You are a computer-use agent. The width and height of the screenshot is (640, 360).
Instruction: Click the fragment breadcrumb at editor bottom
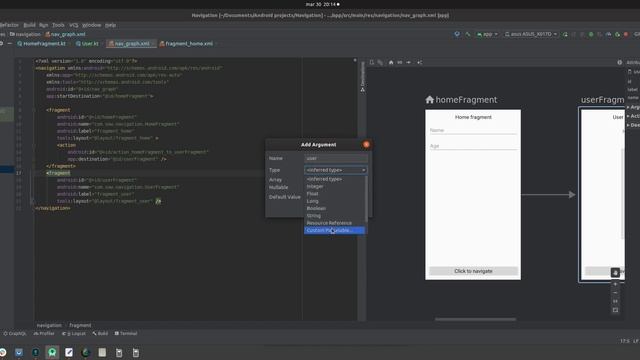80,325
